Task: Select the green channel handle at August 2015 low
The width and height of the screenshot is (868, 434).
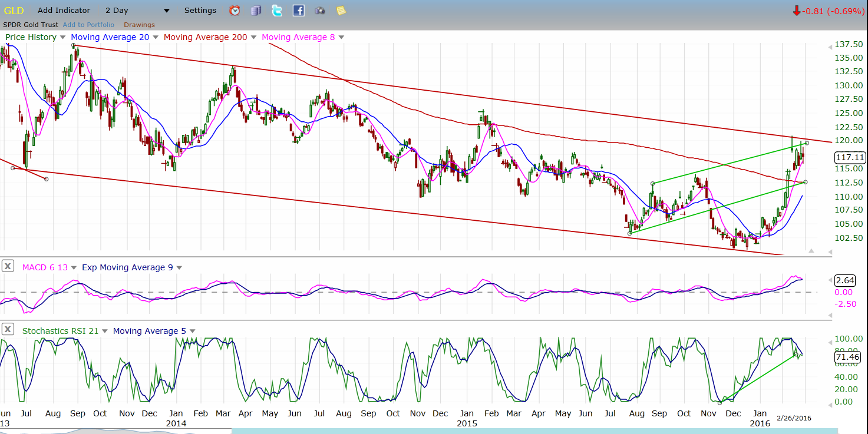Action: [630, 233]
